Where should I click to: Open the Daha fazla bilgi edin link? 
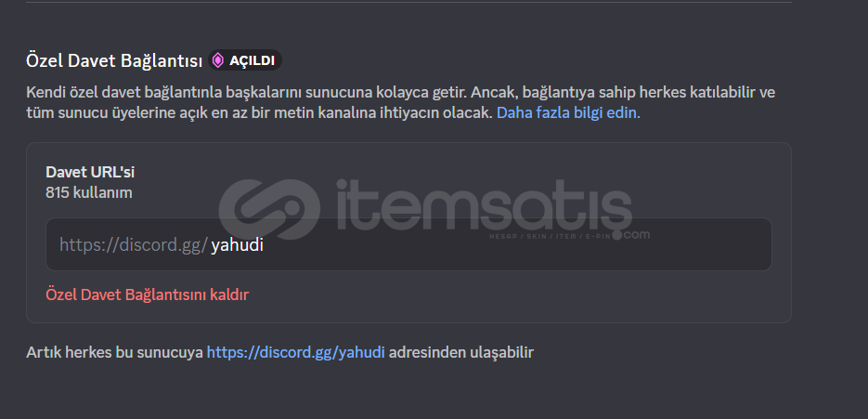(568, 113)
